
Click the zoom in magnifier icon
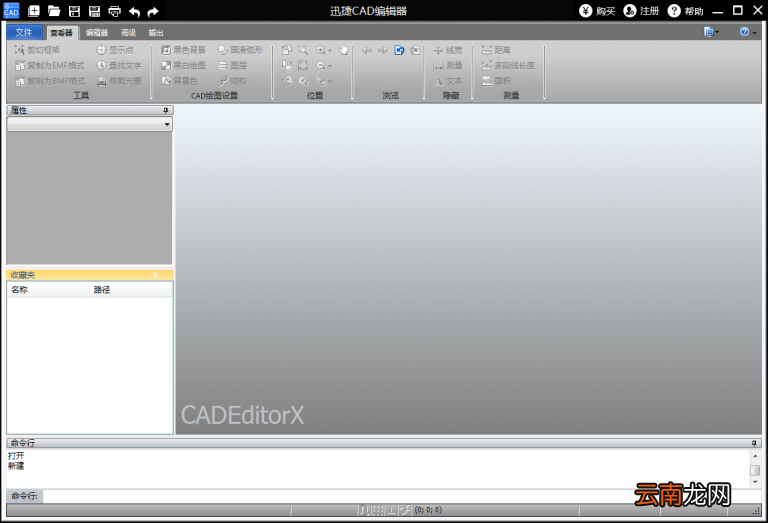[x=321, y=50]
